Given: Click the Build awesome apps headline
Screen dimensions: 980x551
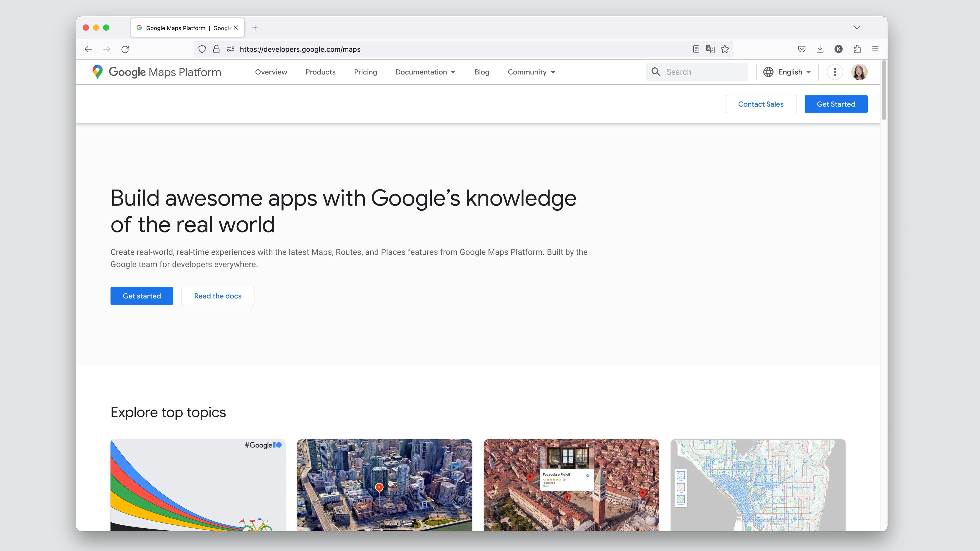Looking at the screenshot, I should (x=344, y=211).
